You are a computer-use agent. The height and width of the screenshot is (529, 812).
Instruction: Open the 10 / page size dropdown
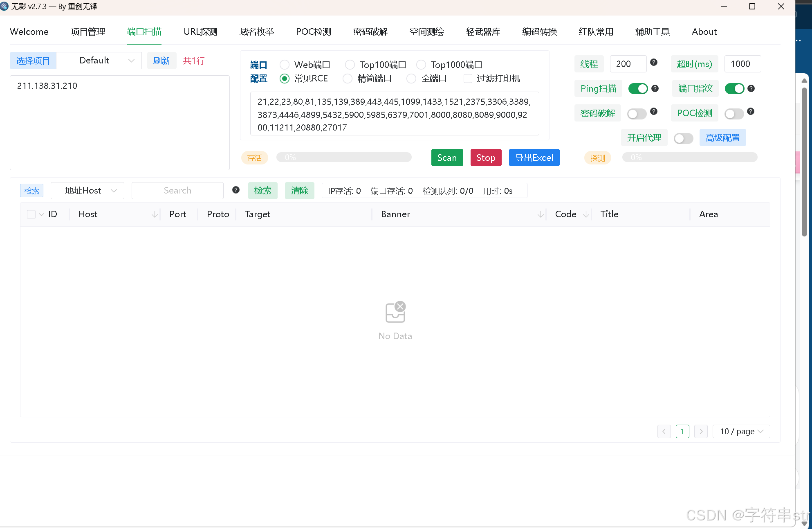[x=741, y=431]
